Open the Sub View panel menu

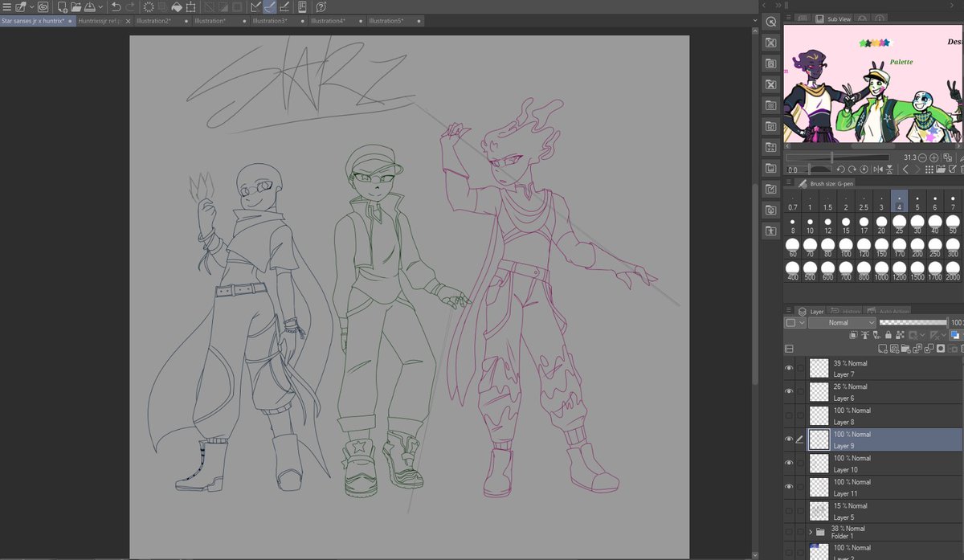pyautogui.click(x=788, y=18)
